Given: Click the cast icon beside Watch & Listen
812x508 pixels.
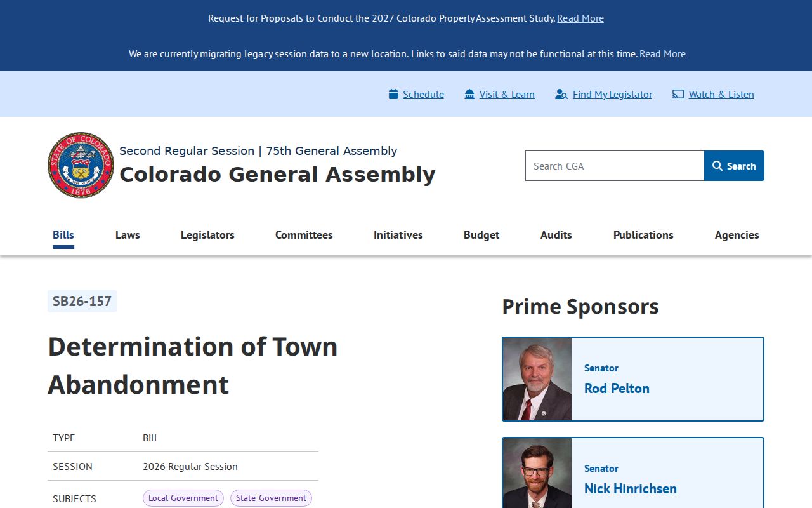Looking at the screenshot, I should tap(678, 94).
